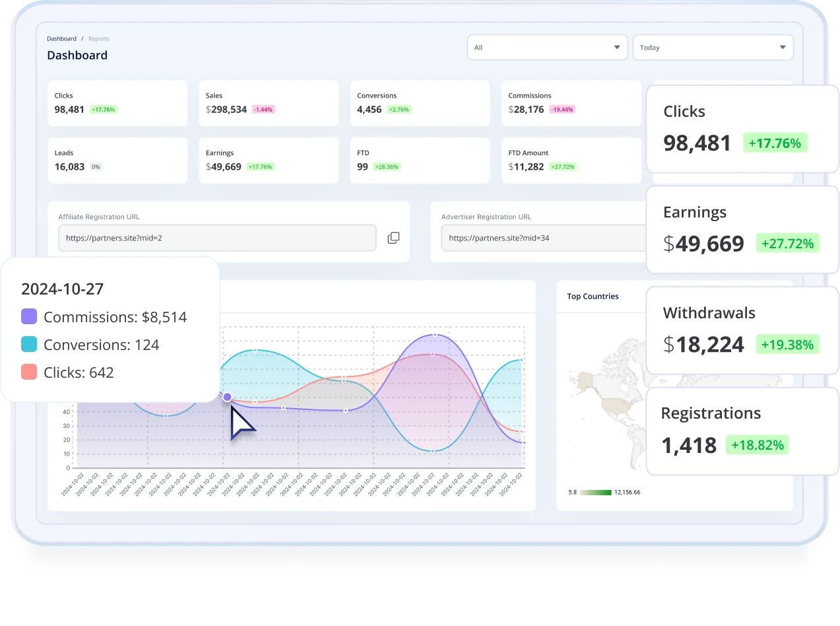Click the Dashboard breadcrumb link
The height and width of the screenshot is (626, 840).
coord(61,38)
